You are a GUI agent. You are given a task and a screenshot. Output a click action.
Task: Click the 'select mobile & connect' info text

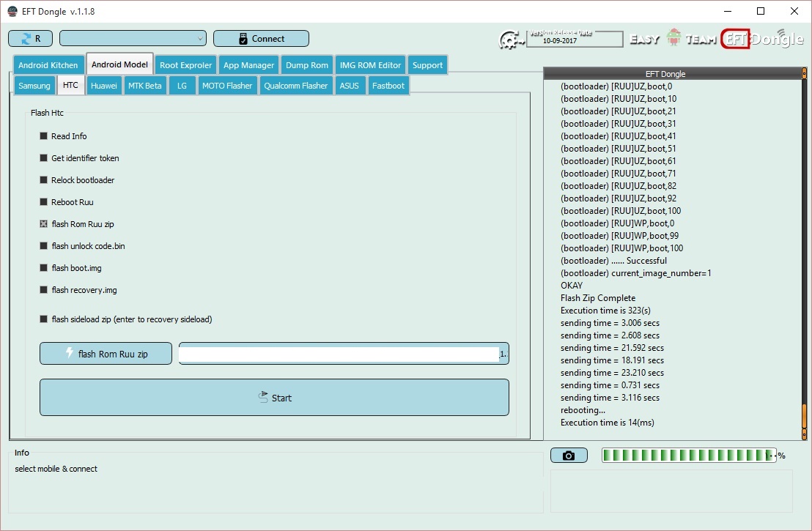[x=56, y=469]
